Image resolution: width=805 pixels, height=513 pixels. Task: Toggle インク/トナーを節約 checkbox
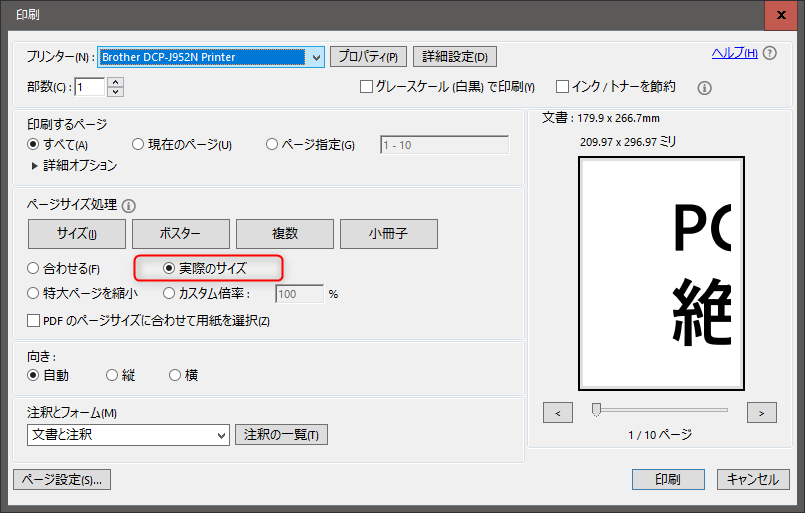(x=562, y=87)
